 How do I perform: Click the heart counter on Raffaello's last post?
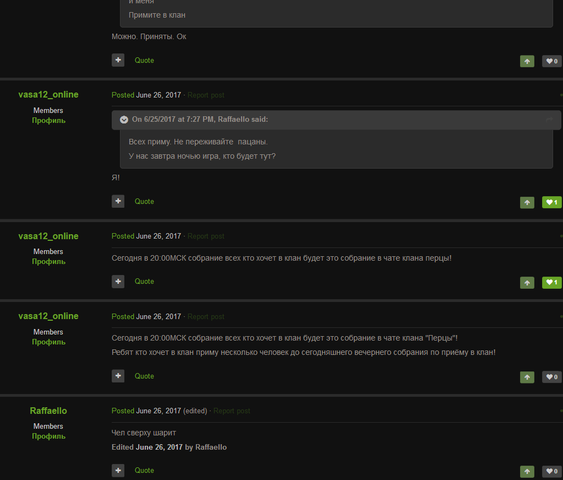[x=552, y=471]
